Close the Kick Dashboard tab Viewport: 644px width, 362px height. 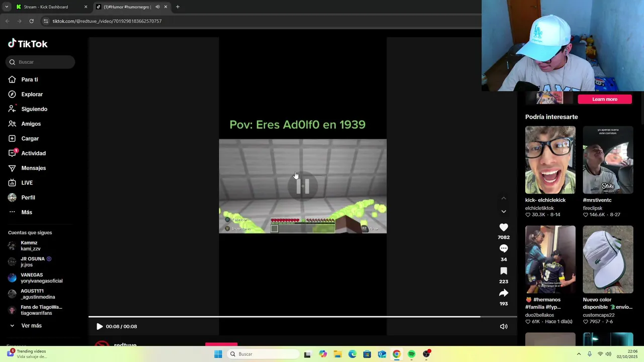[86, 7]
